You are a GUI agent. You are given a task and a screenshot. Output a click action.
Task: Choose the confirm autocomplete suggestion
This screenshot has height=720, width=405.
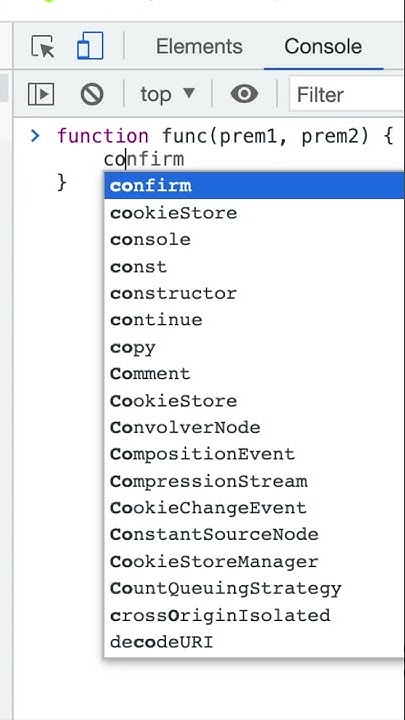pos(254,186)
